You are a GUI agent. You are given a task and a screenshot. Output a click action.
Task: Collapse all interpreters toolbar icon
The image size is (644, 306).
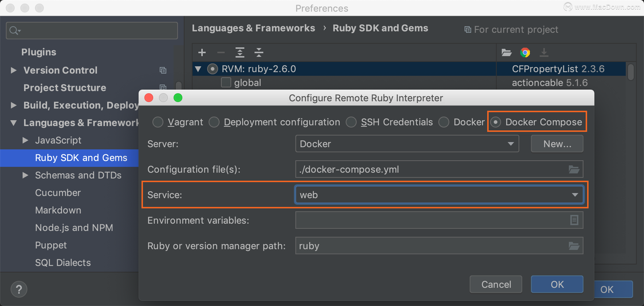point(259,52)
